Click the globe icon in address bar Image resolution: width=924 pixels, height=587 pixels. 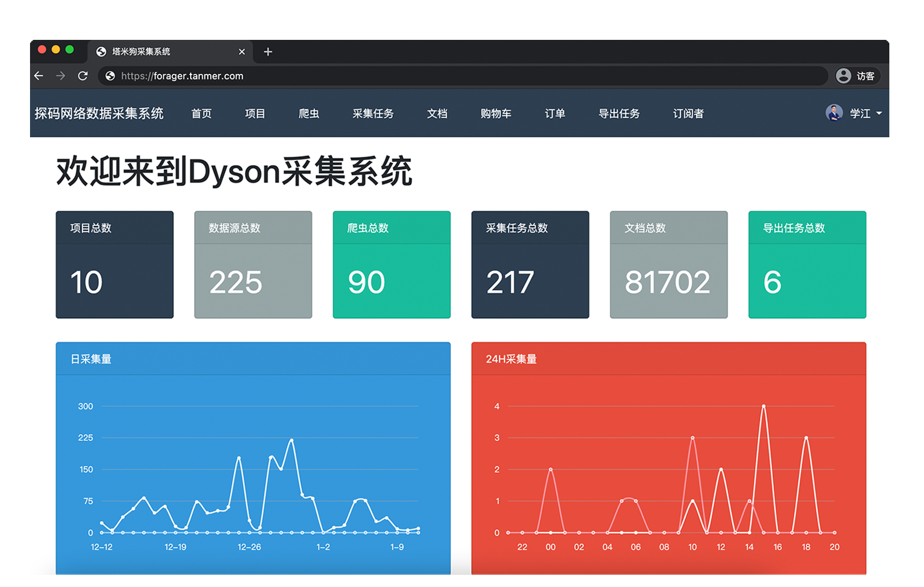110,76
